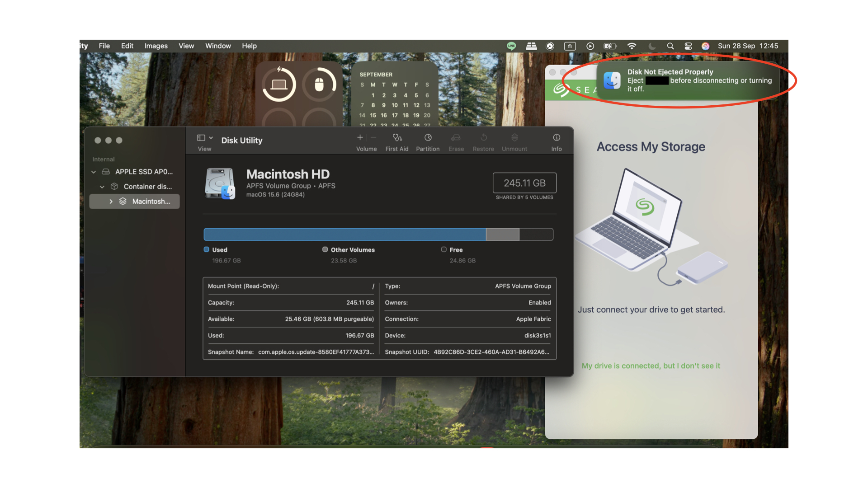Screen dimensions: 868x488
Task: Collapse the APPLE SSD disk tree
Action: point(94,172)
